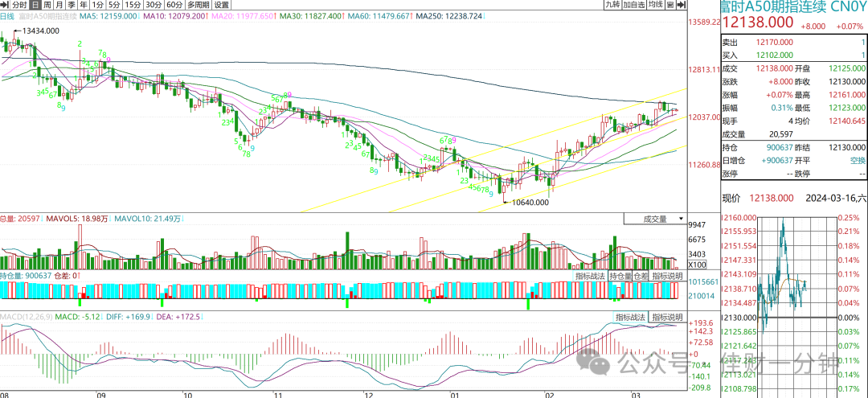Image resolution: width=868 pixels, height=398 pixels.
Task: Switch to the 5分 five-minute chart
Action: pos(113,5)
